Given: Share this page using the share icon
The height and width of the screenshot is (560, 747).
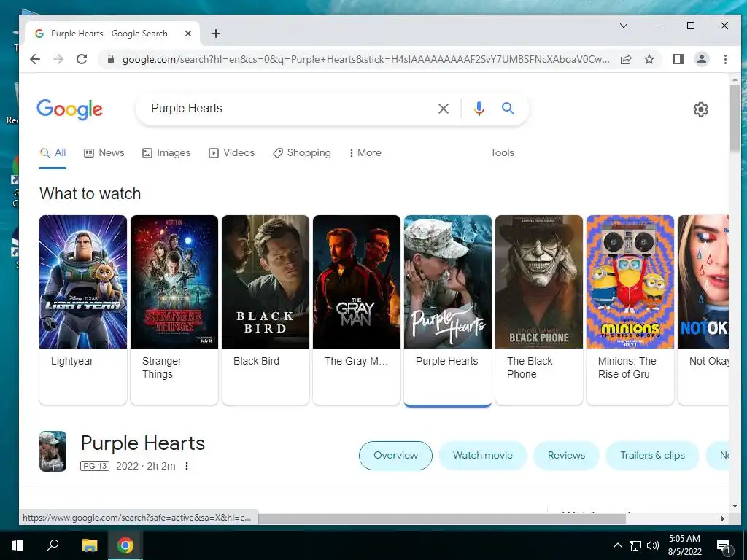Looking at the screenshot, I should coord(625,59).
